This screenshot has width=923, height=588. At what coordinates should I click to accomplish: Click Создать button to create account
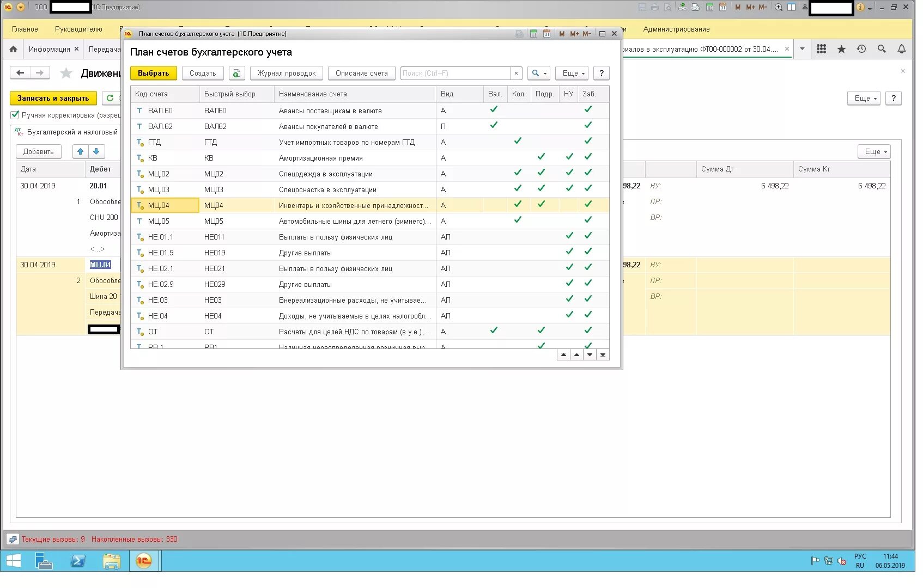(203, 73)
